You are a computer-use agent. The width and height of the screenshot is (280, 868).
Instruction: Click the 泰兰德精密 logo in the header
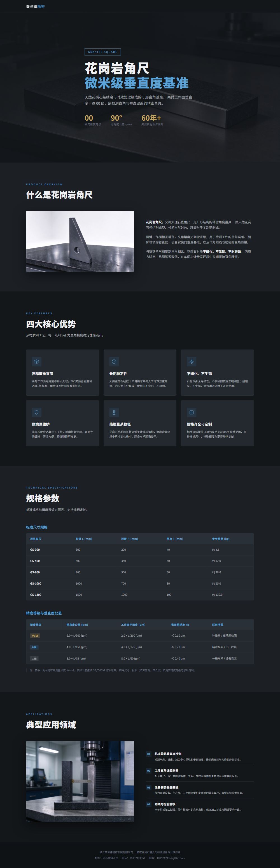pyautogui.click(x=36, y=6)
